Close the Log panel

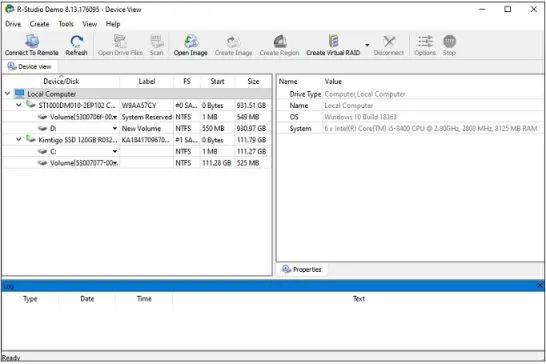(x=540, y=286)
